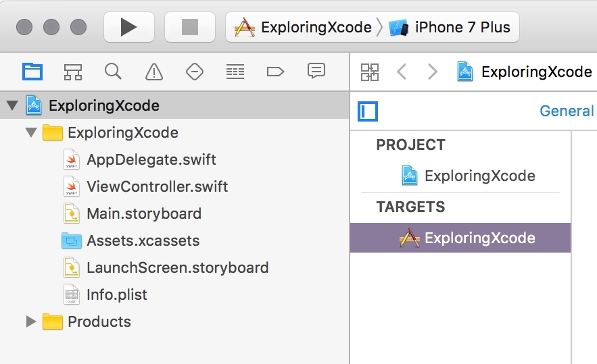The width and height of the screenshot is (597, 364).
Task: Collapse the ExploringXcode project root triangle
Action: pyautogui.click(x=12, y=105)
